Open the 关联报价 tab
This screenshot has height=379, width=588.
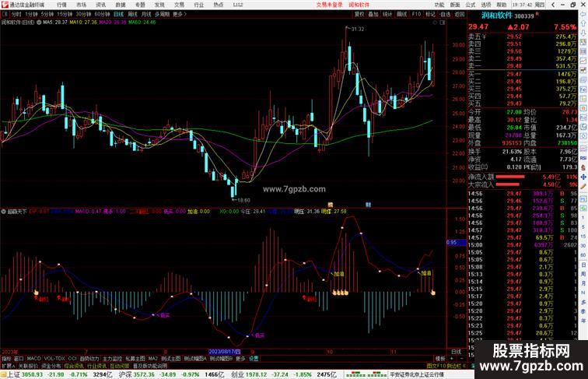(x=28, y=366)
